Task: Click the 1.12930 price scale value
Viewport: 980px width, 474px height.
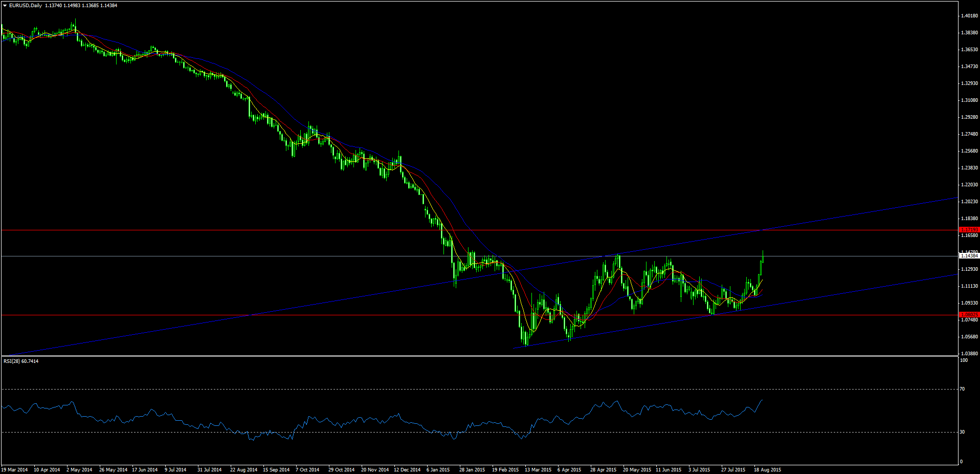Action: coord(970,269)
